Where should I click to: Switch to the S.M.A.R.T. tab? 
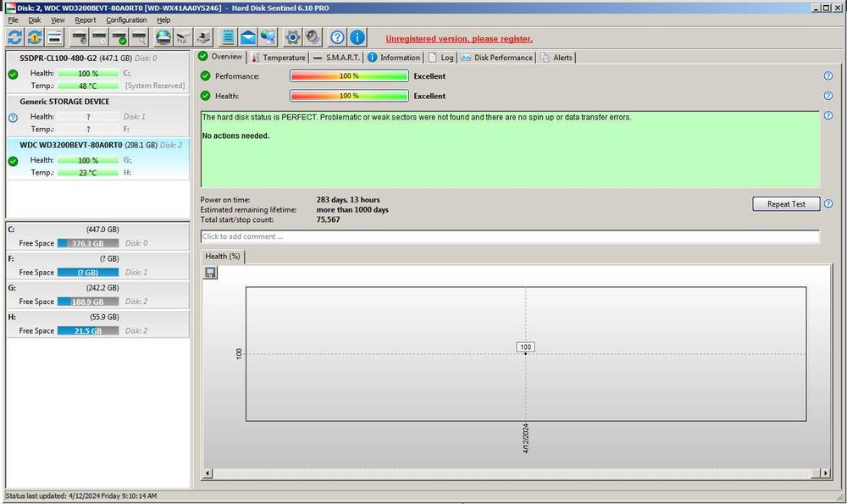pos(336,58)
